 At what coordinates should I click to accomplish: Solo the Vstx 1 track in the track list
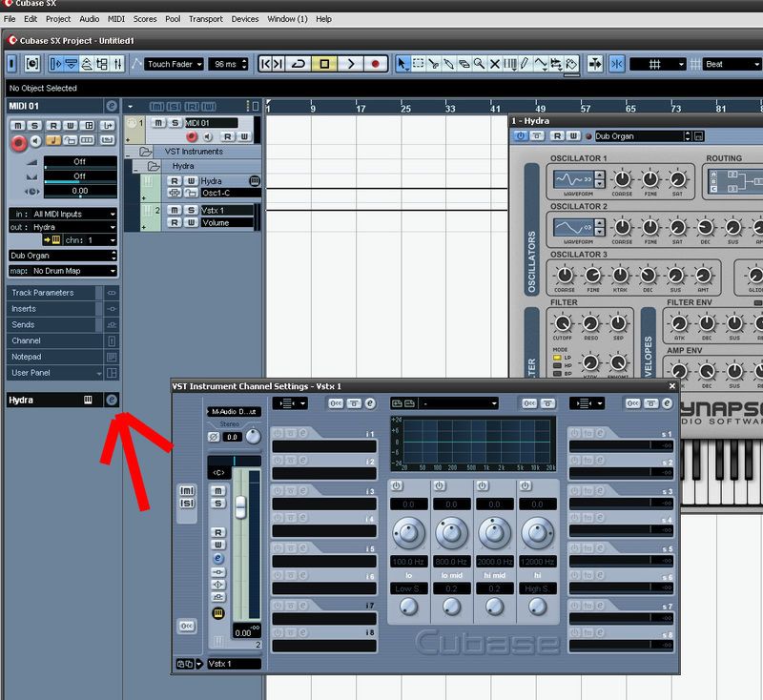coord(192,210)
